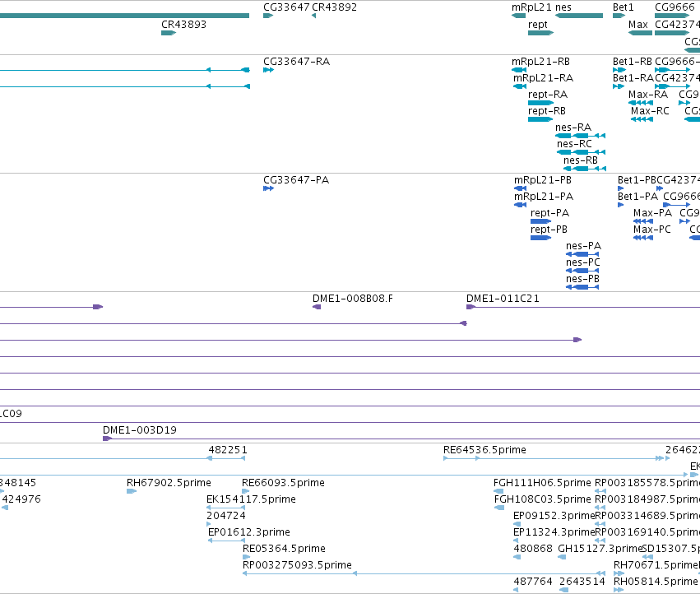Select the RE66093.5prime EST label
The width and height of the screenshot is (700, 594).
point(283,483)
